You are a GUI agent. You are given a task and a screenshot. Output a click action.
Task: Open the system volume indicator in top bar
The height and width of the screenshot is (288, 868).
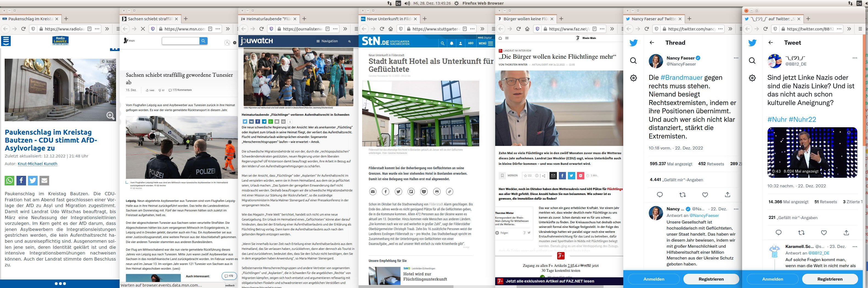(x=407, y=3)
